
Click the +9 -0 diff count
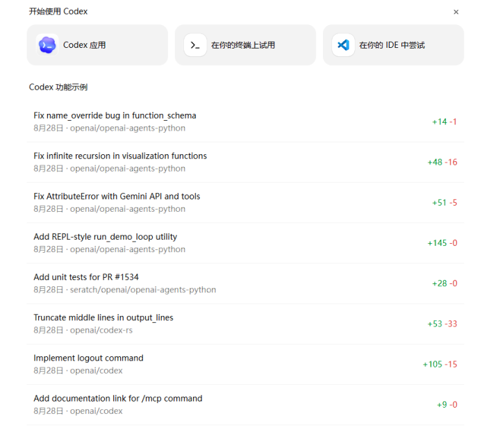(x=447, y=404)
